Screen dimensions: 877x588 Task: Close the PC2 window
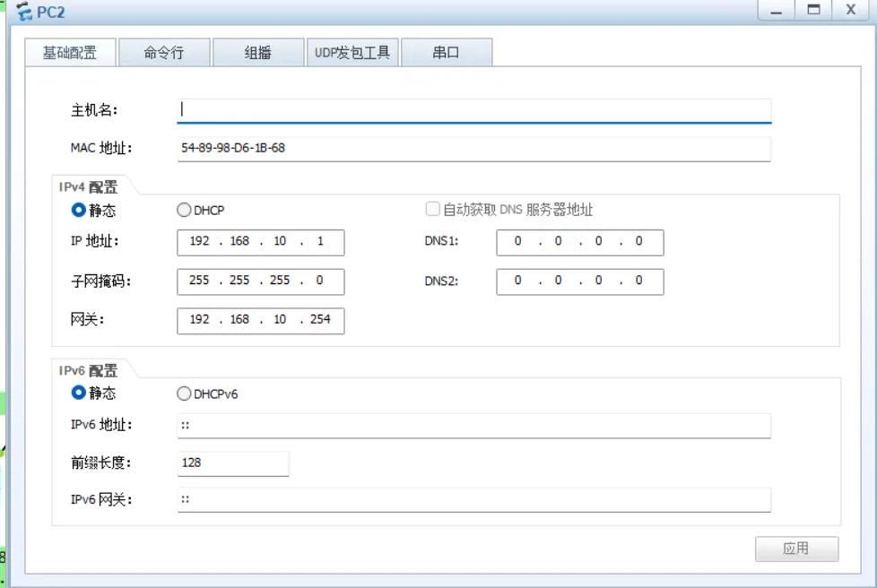pyautogui.click(x=851, y=10)
